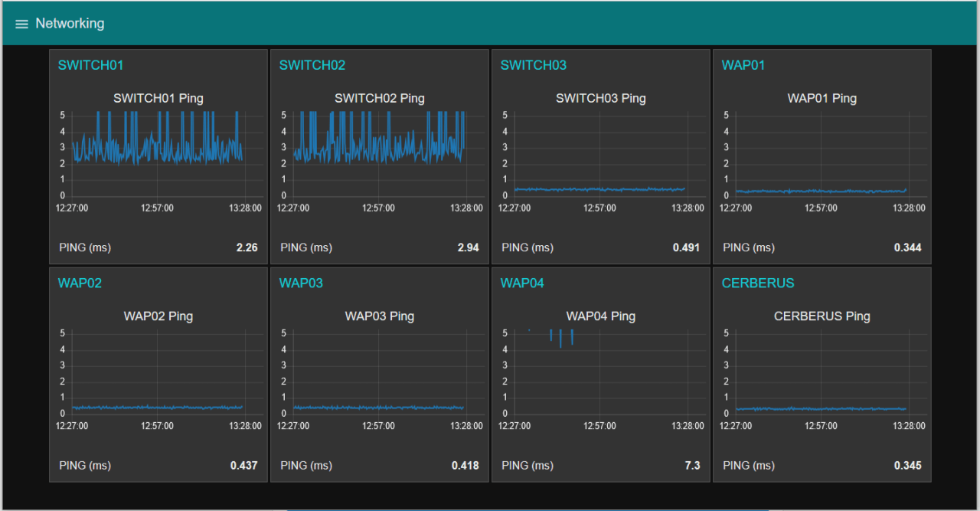The width and height of the screenshot is (980, 511).
Task: Open the navigation sidebar menu
Action: click(x=21, y=23)
